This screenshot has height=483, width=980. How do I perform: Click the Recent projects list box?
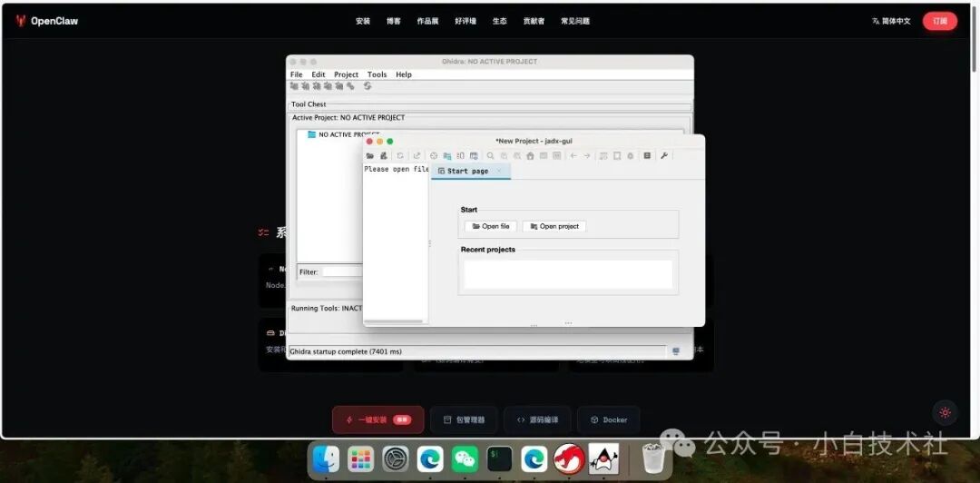click(x=568, y=274)
